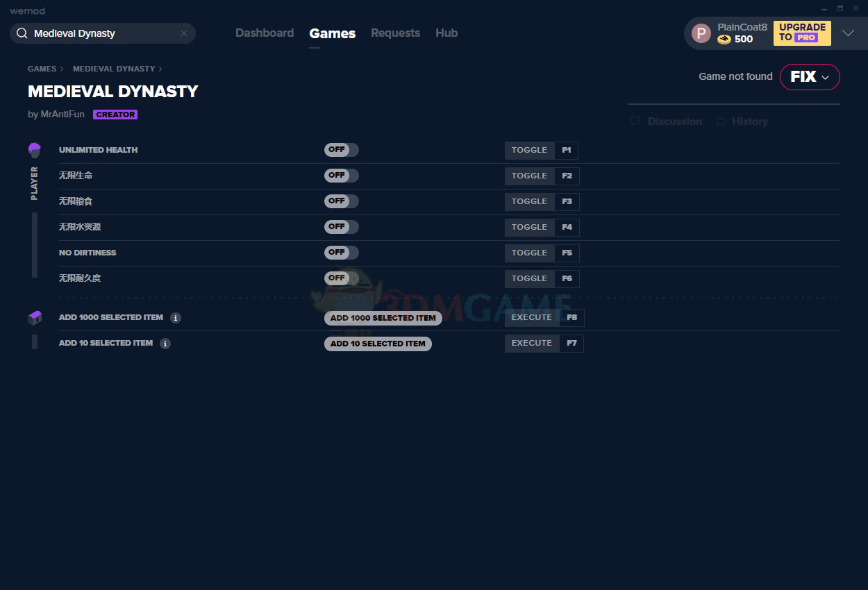Toggle the F2 cheat switch on
This screenshot has width=868, height=590.
click(341, 176)
